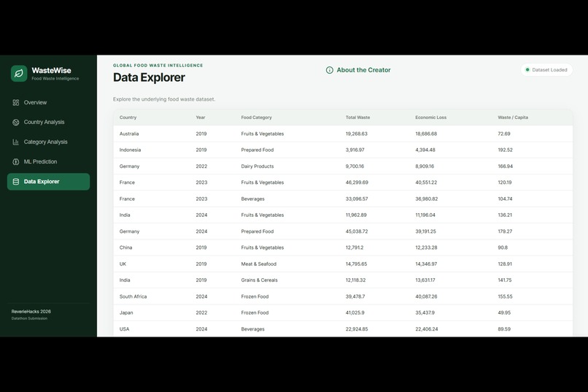Click total waste value 12,118.32
The width and height of the screenshot is (588, 392).
coord(355,280)
